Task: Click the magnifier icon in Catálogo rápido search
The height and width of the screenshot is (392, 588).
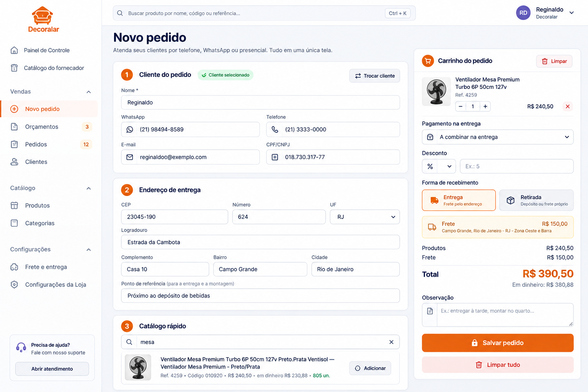Action: pos(129,342)
